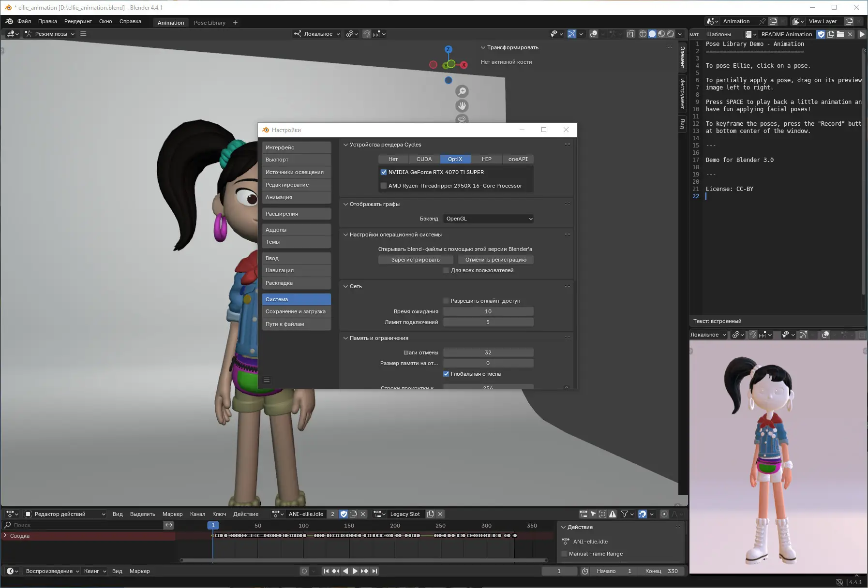Click the 'Зарегистрировать' button

coord(416,260)
